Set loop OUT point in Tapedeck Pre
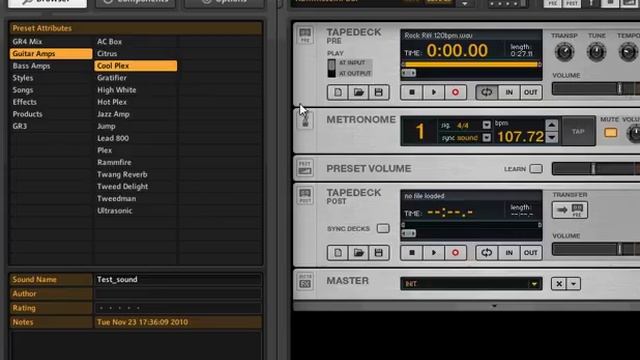Viewport: 640px width, 360px height. pyautogui.click(x=531, y=92)
